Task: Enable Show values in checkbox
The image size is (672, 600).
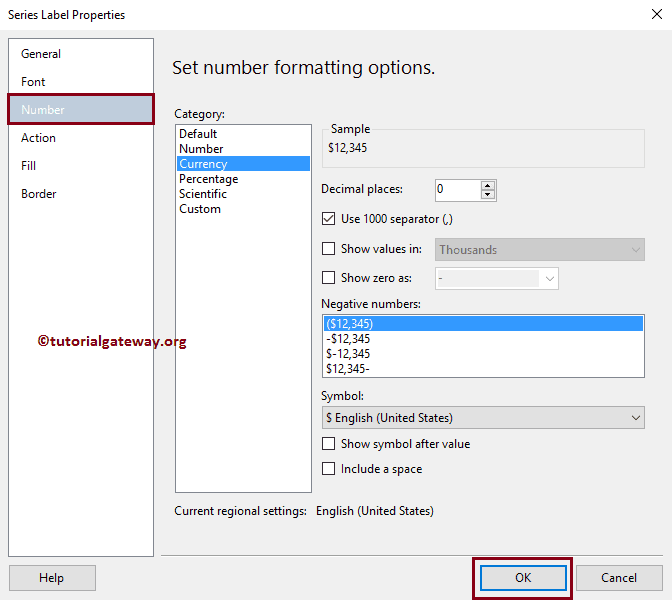Action: [328, 250]
